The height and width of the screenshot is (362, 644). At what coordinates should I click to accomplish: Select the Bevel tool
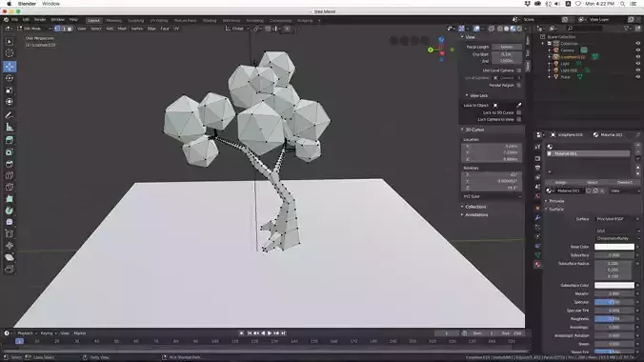[x=10, y=164]
